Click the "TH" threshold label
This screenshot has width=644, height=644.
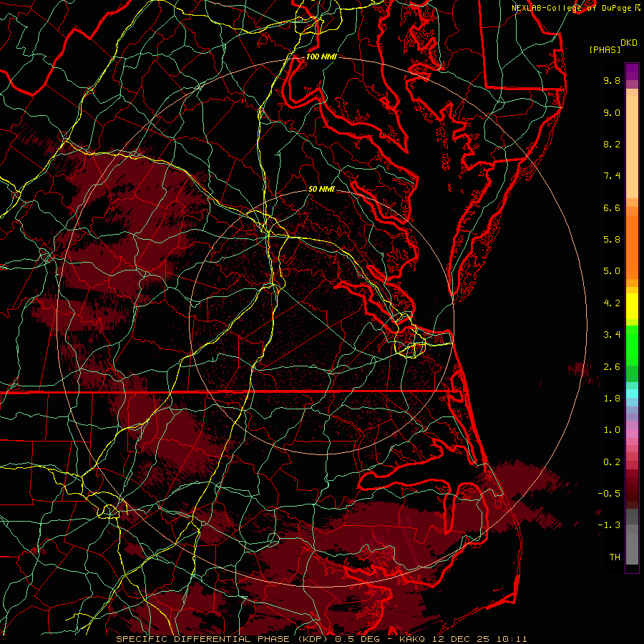615,557
